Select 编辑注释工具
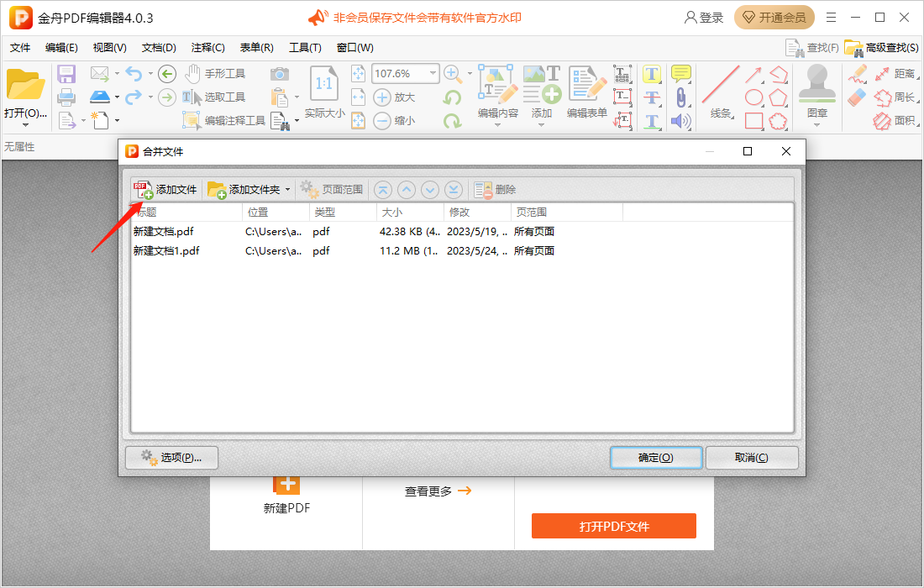This screenshot has height=588, width=924. coord(224,121)
